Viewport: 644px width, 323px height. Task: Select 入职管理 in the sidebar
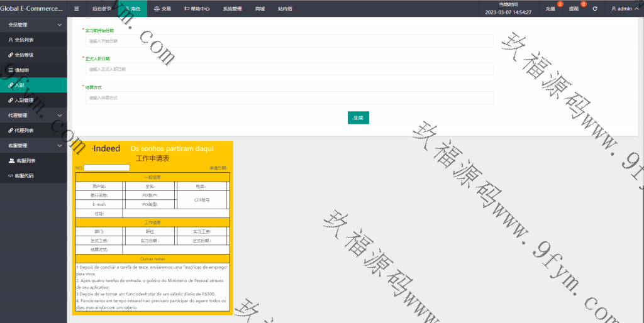(x=24, y=100)
